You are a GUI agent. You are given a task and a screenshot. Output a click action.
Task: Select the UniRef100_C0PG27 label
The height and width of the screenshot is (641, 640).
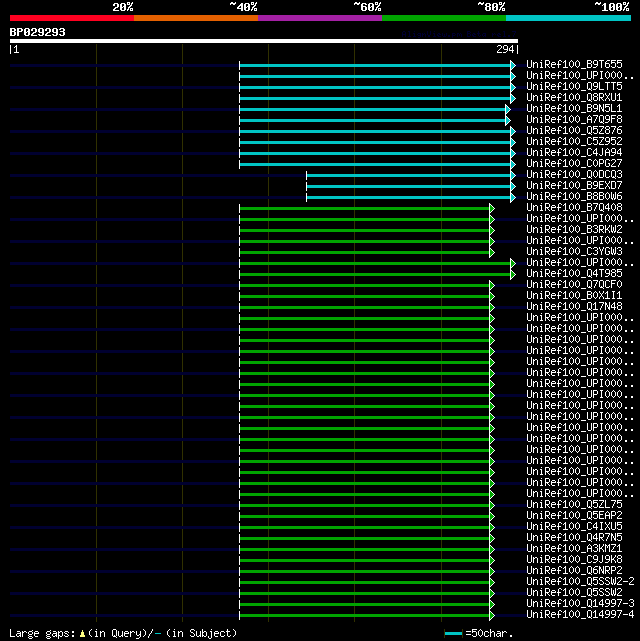tap(574, 164)
